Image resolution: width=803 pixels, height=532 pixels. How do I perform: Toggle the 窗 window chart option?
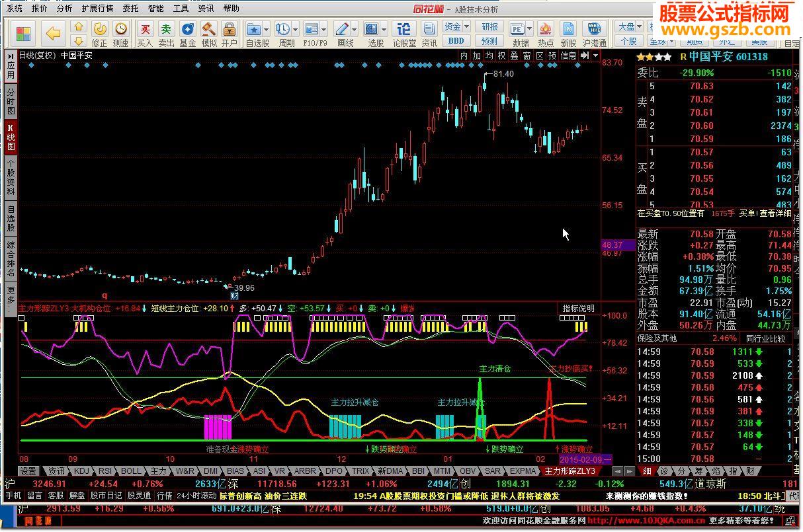coord(527,56)
